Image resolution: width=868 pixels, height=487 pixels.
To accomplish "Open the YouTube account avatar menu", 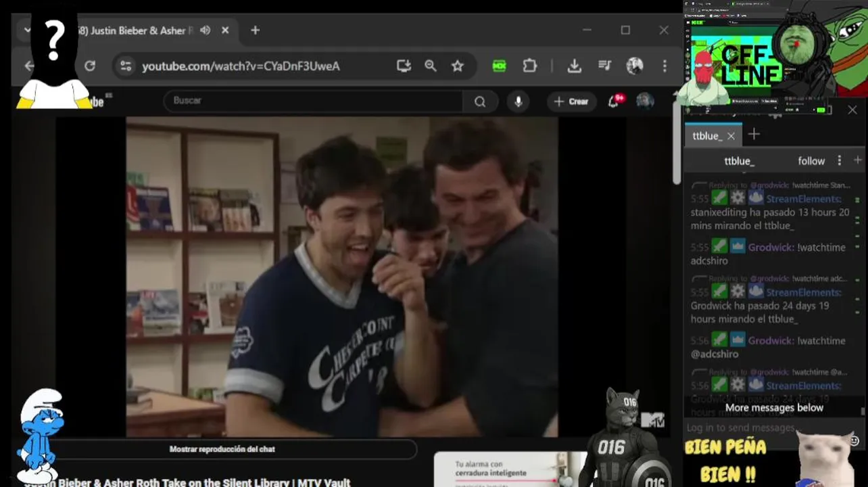I will tap(645, 101).
